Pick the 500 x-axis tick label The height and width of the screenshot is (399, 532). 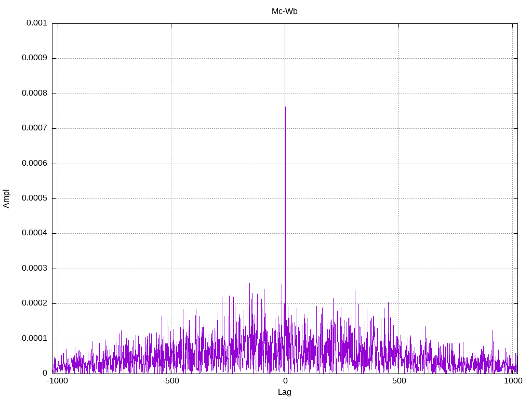pyautogui.click(x=398, y=381)
